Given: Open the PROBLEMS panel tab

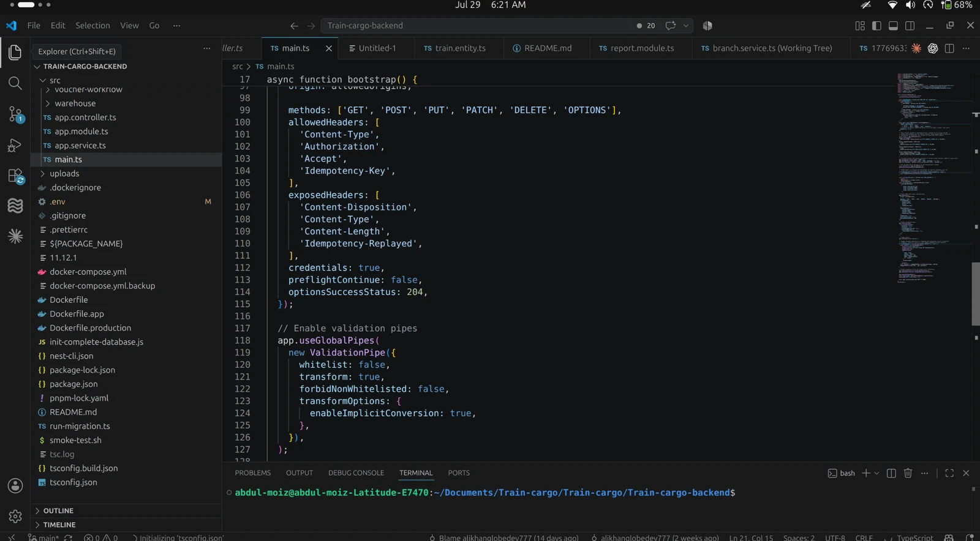Looking at the screenshot, I should click(x=252, y=473).
